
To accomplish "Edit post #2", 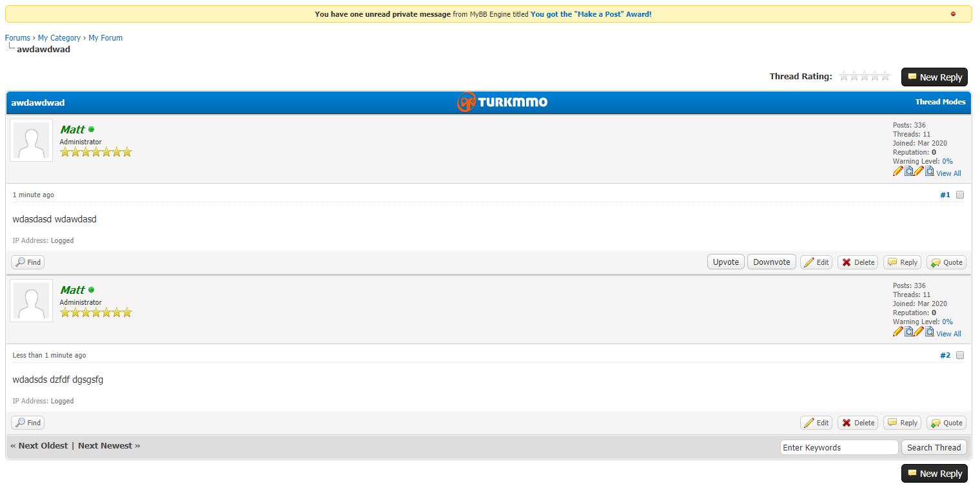I will [816, 423].
